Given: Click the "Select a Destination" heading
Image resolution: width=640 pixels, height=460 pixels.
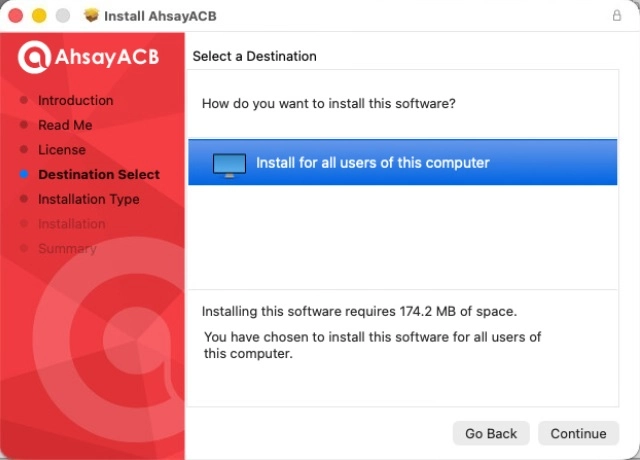Looking at the screenshot, I should click(x=254, y=56).
